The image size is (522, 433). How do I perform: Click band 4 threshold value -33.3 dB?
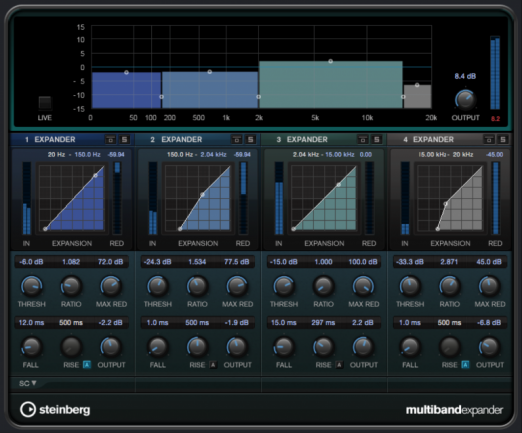[x=410, y=262]
